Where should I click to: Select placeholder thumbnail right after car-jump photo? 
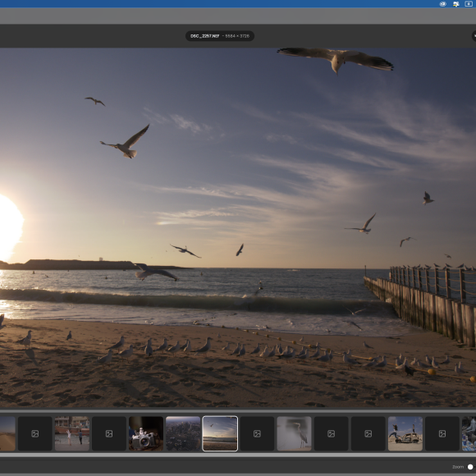pos(442,433)
